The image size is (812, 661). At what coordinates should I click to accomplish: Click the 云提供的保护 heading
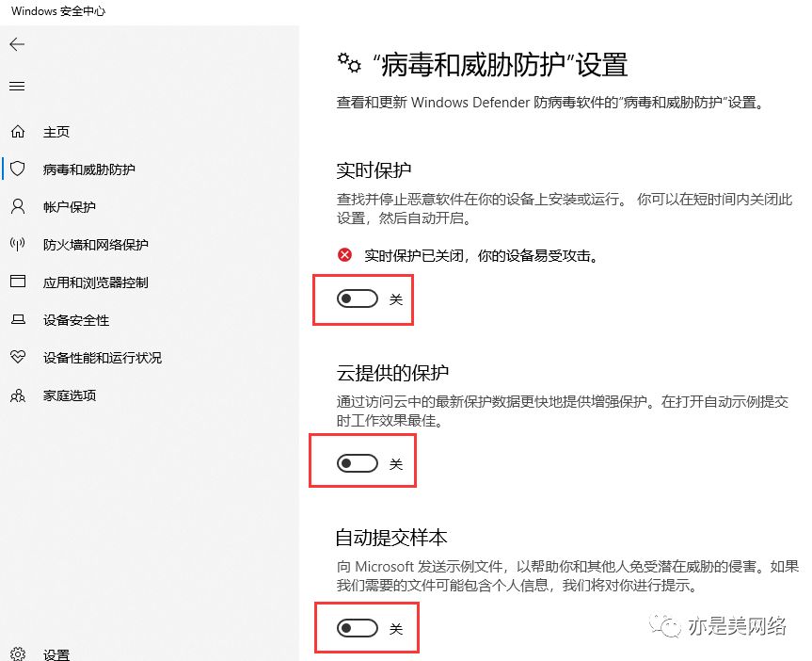[392, 372]
